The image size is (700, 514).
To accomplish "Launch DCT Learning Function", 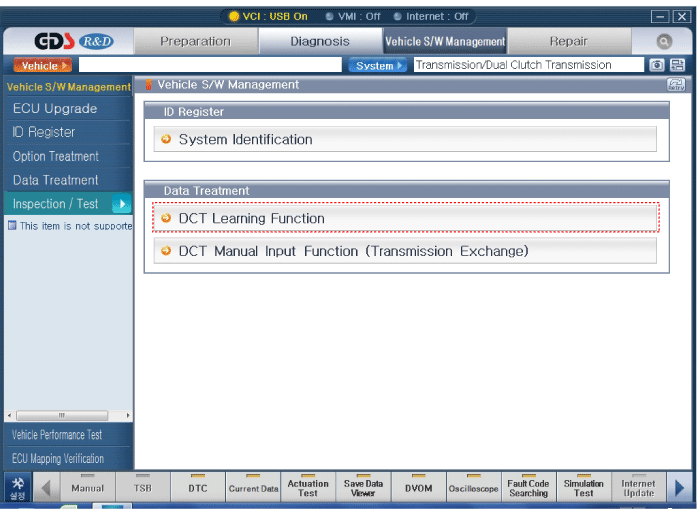I will [405, 218].
